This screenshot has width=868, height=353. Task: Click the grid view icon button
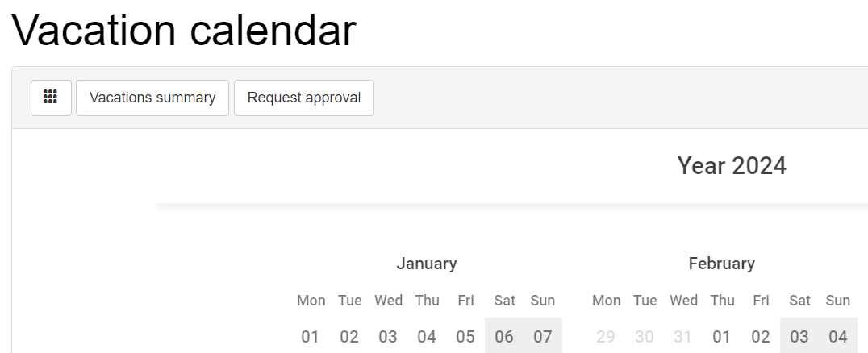click(x=51, y=98)
